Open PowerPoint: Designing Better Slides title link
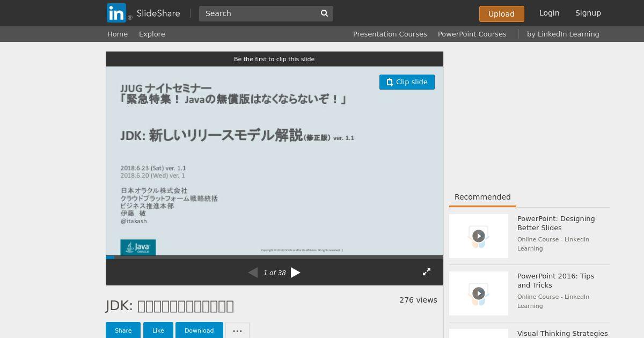644x338 pixels. click(x=556, y=223)
